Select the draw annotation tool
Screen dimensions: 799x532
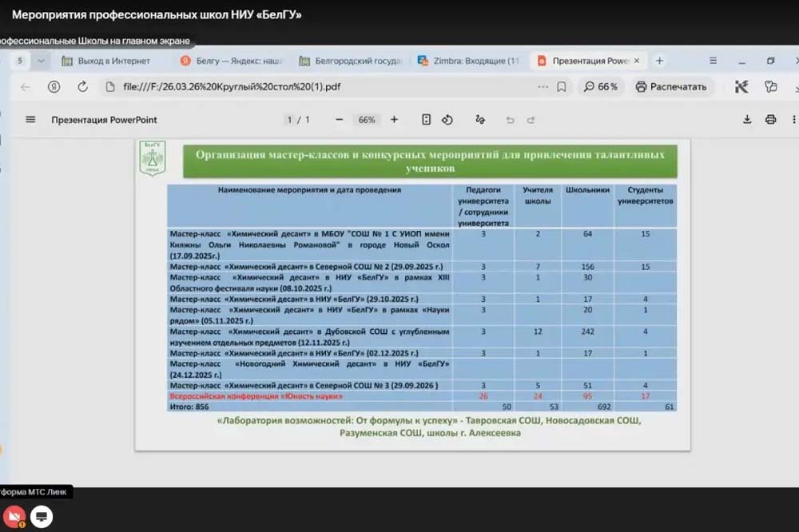pyautogui.click(x=479, y=120)
